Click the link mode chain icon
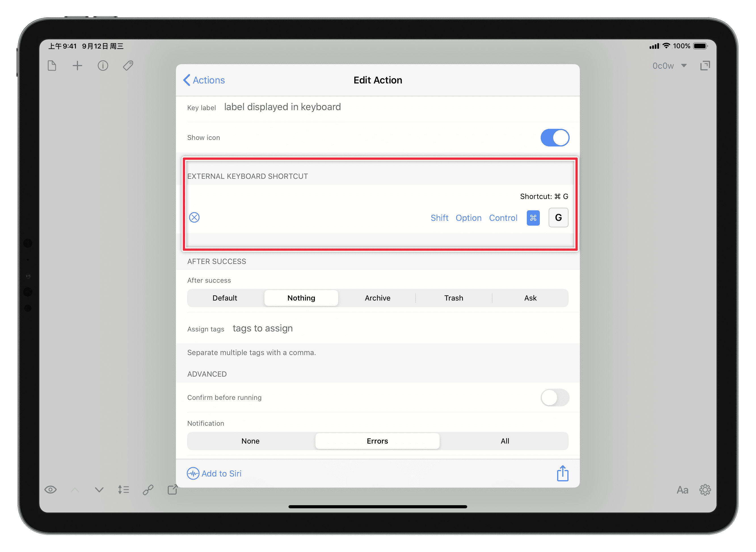The image size is (756, 552). pos(148,490)
